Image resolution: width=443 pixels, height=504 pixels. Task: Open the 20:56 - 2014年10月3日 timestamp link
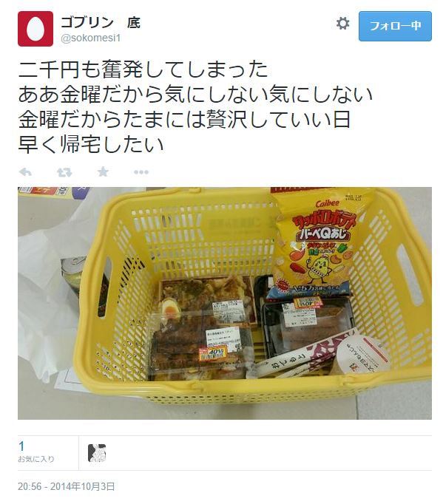point(67,486)
